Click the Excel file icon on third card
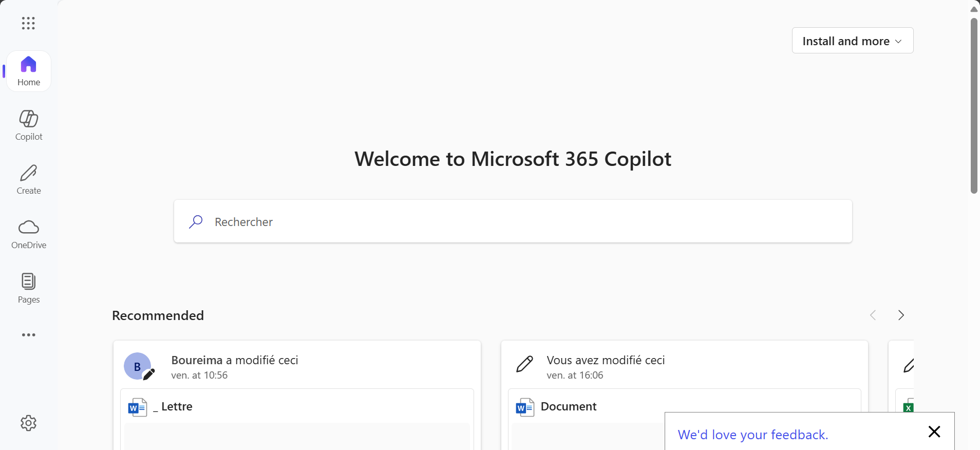Image resolution: width=980 pixels, height=450 pixels. click(x=908, y=407)
